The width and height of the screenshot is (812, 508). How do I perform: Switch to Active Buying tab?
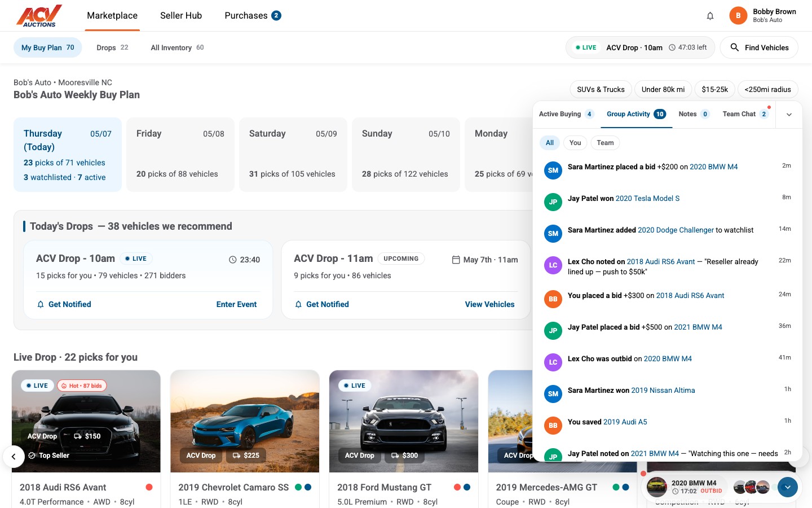[566, 114]
